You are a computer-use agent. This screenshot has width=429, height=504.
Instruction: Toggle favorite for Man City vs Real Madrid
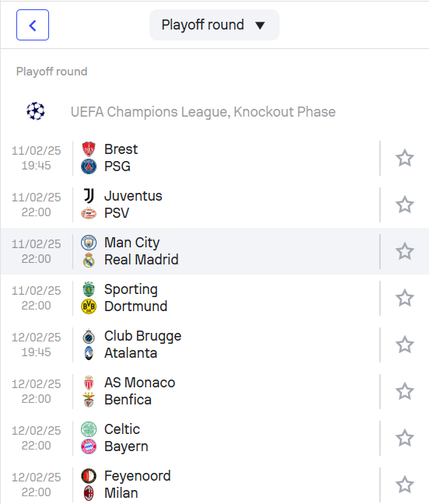[x=405, y=251]
